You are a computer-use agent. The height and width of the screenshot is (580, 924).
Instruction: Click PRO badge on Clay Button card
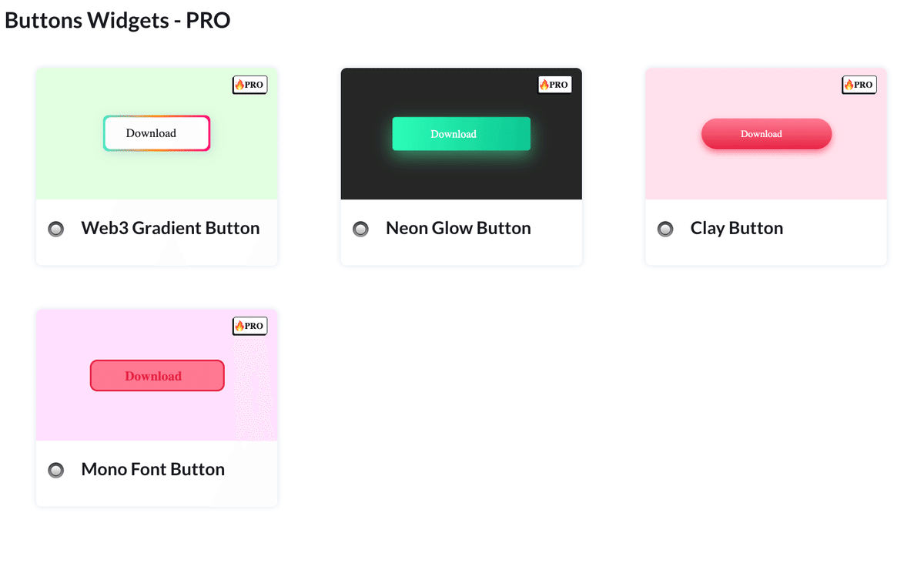859,85
